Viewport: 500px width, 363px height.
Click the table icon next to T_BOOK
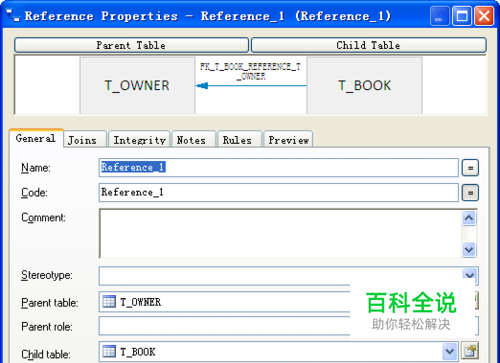[x=109, y=351]
